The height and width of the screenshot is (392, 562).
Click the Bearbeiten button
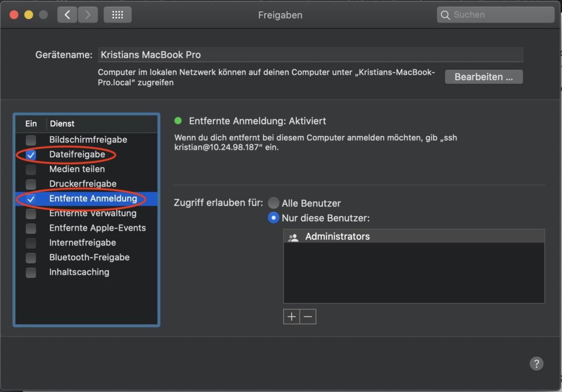click(484, 77)
